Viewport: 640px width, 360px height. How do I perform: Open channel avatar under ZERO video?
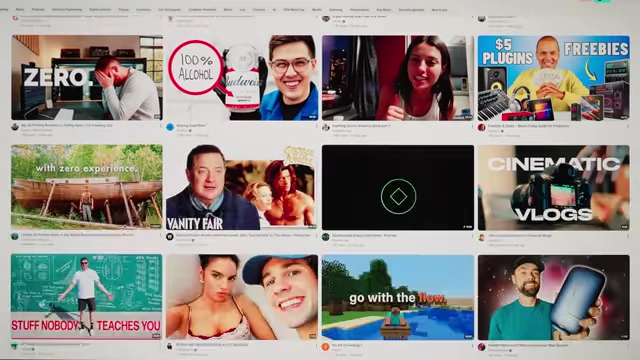pyautogui.click(x=15, y=127)
